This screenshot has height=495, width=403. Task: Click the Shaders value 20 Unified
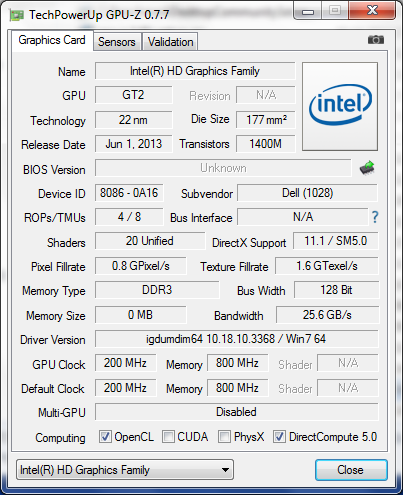click(150, 241)
